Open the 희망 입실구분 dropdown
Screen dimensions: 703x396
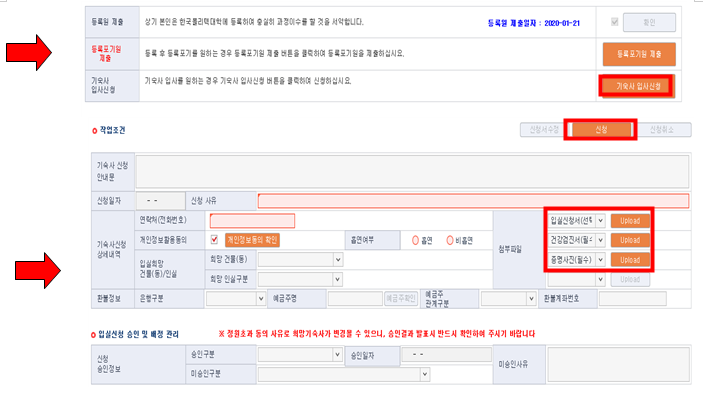pos(300,279)
